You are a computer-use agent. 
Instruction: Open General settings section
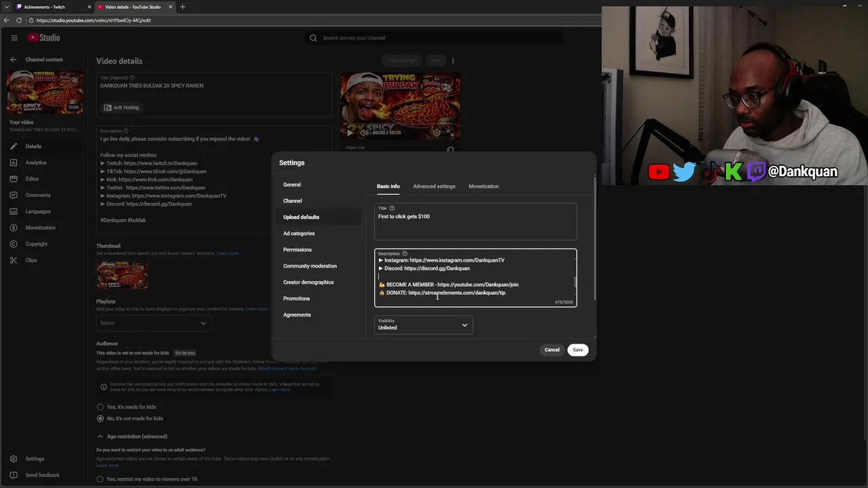[319, 184]
